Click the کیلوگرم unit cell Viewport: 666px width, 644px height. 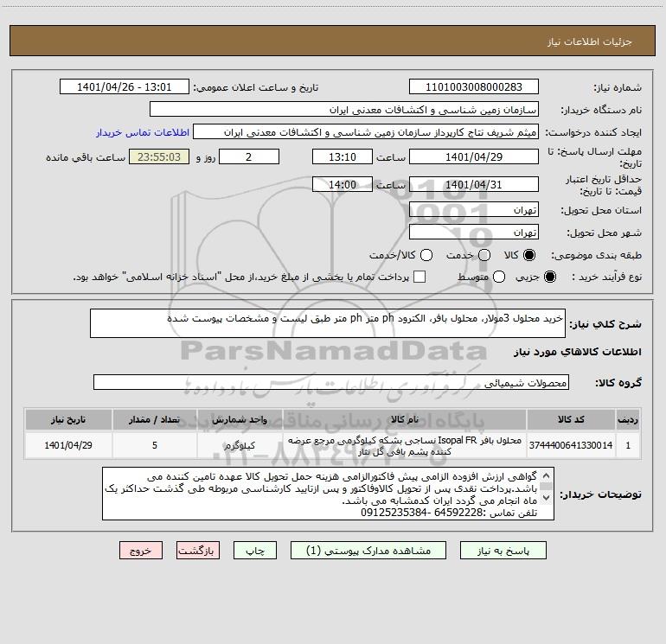(x=240, y=445)
